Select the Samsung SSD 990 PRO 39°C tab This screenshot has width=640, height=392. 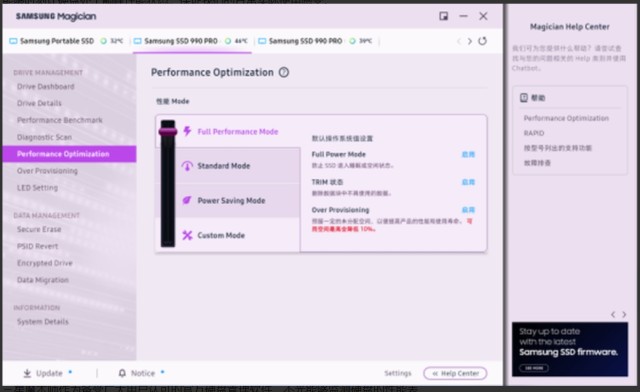[x=316, y=41]
